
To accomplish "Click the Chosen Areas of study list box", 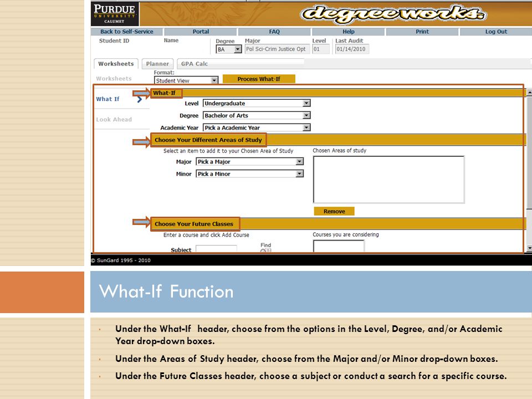I will click(389, 180).
